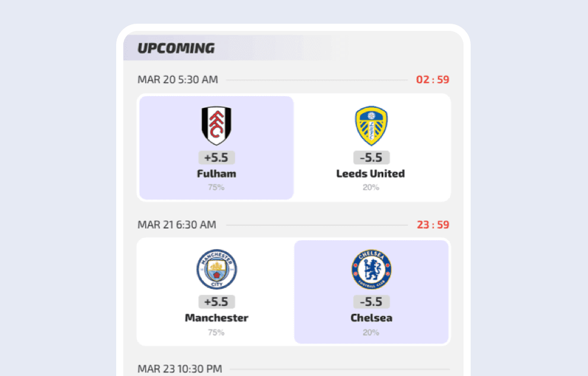Click the Chelsea club crest
The height and width of the screenshot is (376, 588).
(x=371, y=269)
